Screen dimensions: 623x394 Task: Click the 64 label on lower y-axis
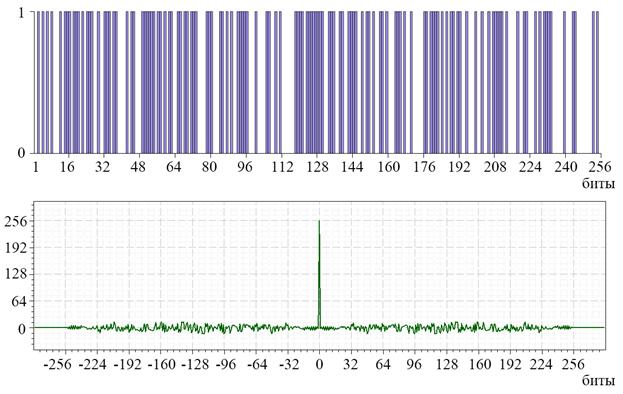point(19,301)
